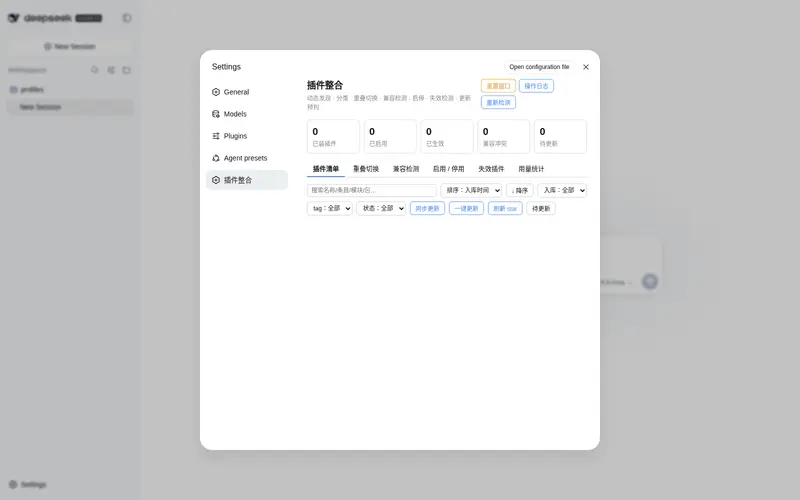800x500 pixels.
Task: Switch to the 重叠切换 tab
Action: click(366, 169)
